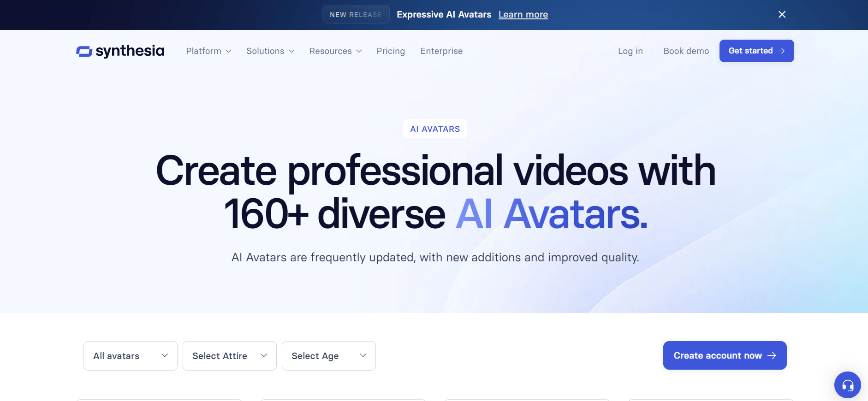Screen dimensions: 868x401
Task: Click the NEW RELEASE badge
Action: (x=356, y=14)
